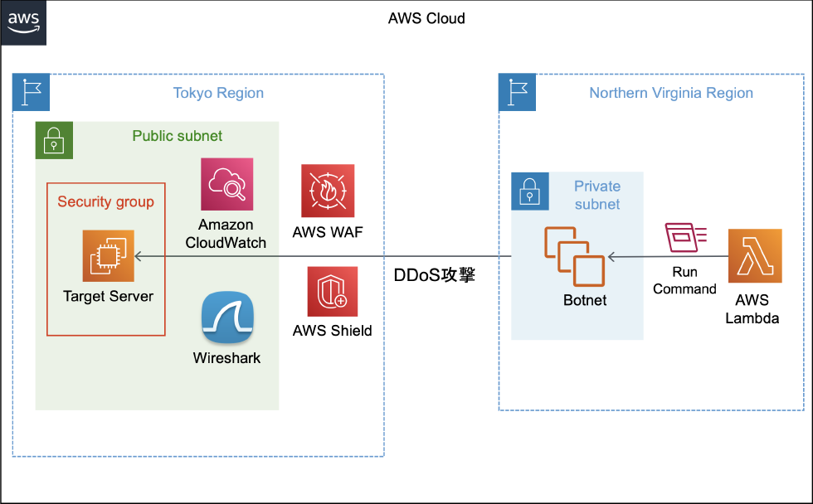Click the DDoS攻撃 label
813x504 pixels.
pos(435,275)
